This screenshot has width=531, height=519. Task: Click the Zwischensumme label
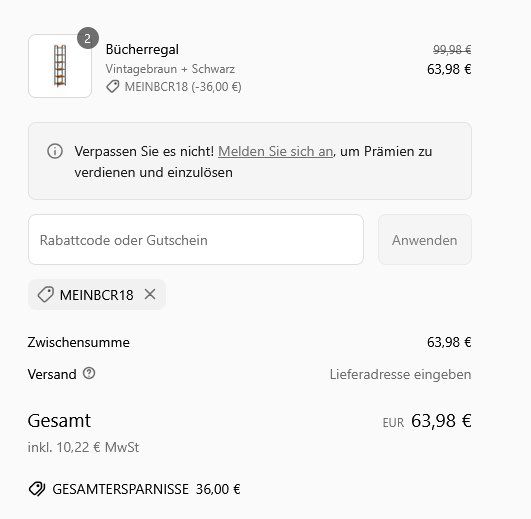pyautogui.click(x=79, y=342)
